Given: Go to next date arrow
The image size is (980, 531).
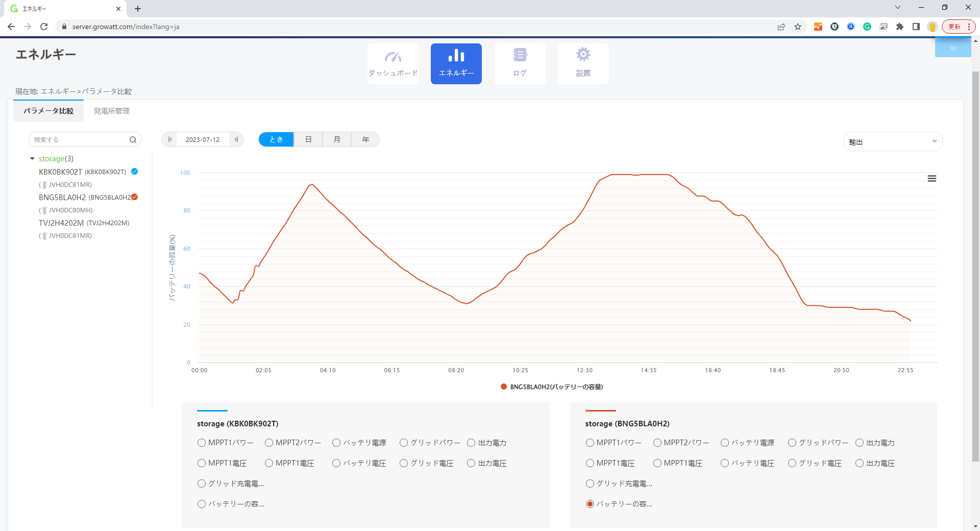Looking at the screenshot, I should coord(236,139).
